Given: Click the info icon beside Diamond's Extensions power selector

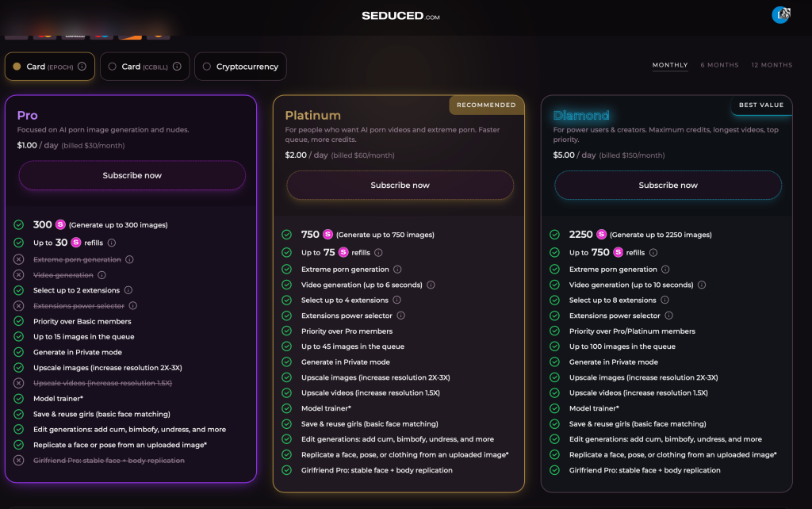Looking at the screenshot, I should click(668, 316).
